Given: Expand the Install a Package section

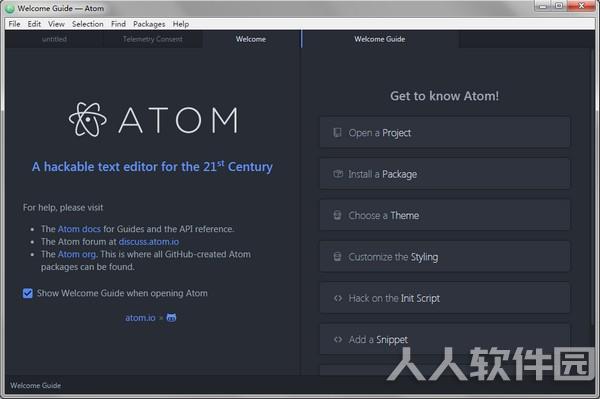Looking at the screenshot, I should 445,174.
